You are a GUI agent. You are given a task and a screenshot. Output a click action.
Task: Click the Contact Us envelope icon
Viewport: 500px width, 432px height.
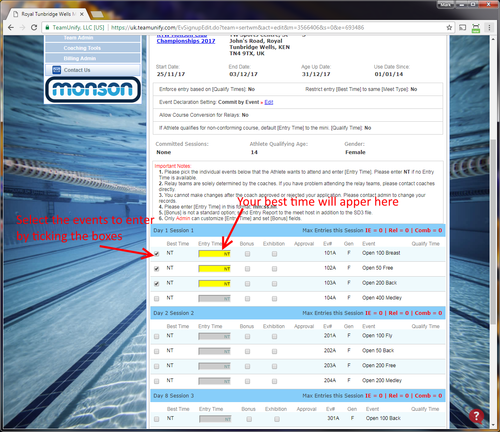pos(57,70)
